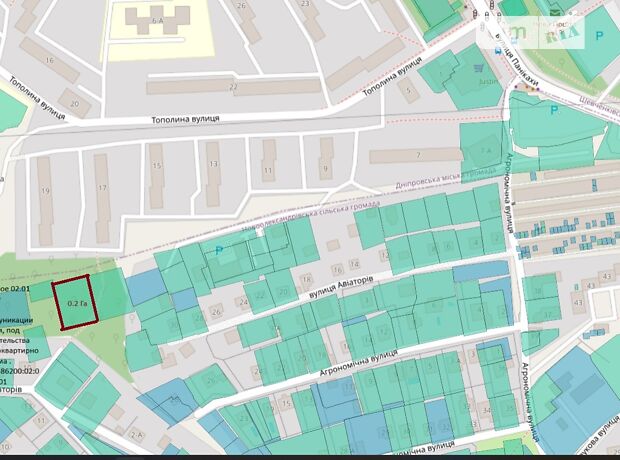This screenshot has width=620, height=460.
Task: Click building number 15 in the row
Action: click(156, 166)
